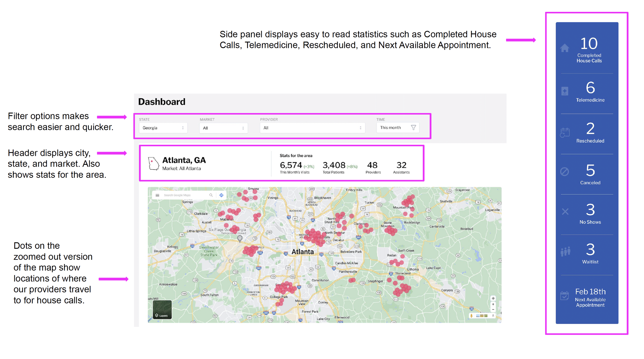Click the Canceled circle-slash icon

click(564, 172)
